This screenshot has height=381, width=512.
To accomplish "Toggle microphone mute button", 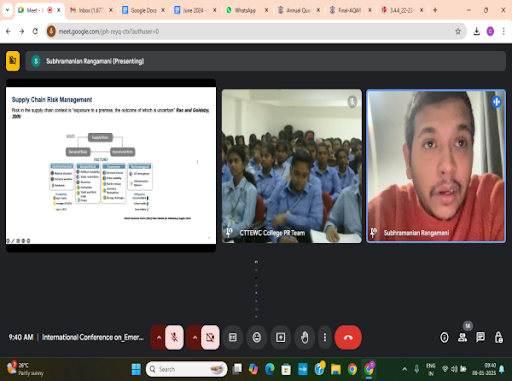I will tap(174, 337).
